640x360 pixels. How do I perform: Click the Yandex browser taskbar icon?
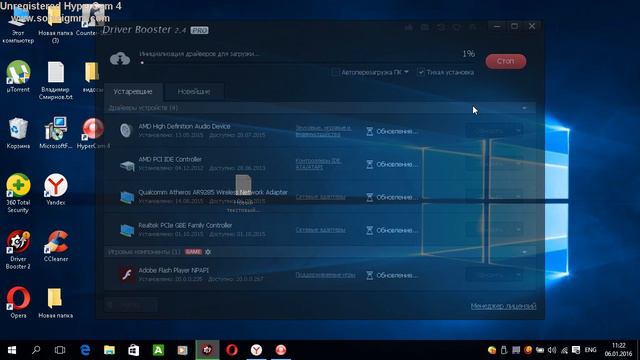coord(256,350)
